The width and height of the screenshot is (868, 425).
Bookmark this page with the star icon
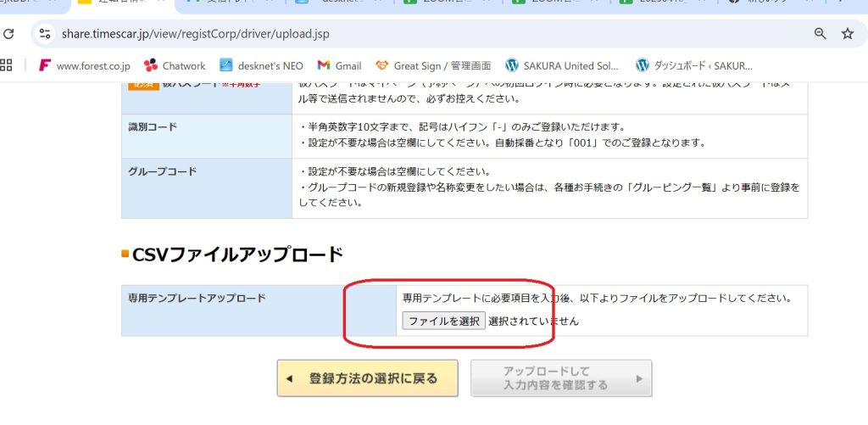coord(847,34)
